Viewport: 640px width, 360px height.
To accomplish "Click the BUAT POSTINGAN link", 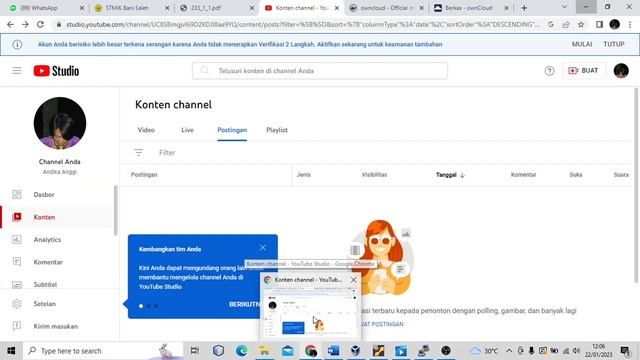I will coord(382,324).
